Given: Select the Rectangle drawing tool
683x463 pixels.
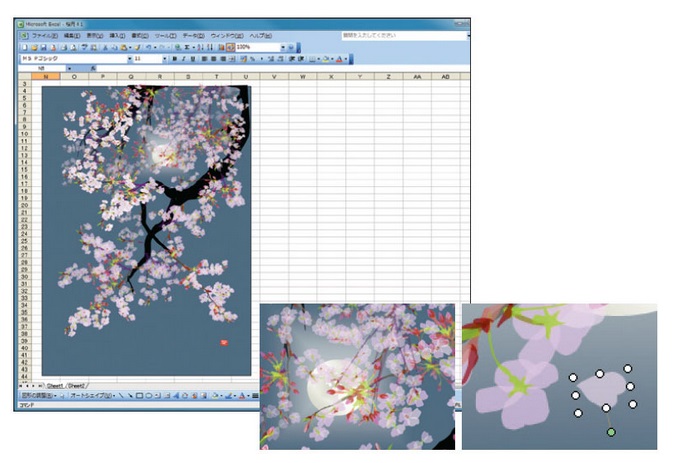Looking at the screenshot, I should pyautogui.click(x=139, y=395).
